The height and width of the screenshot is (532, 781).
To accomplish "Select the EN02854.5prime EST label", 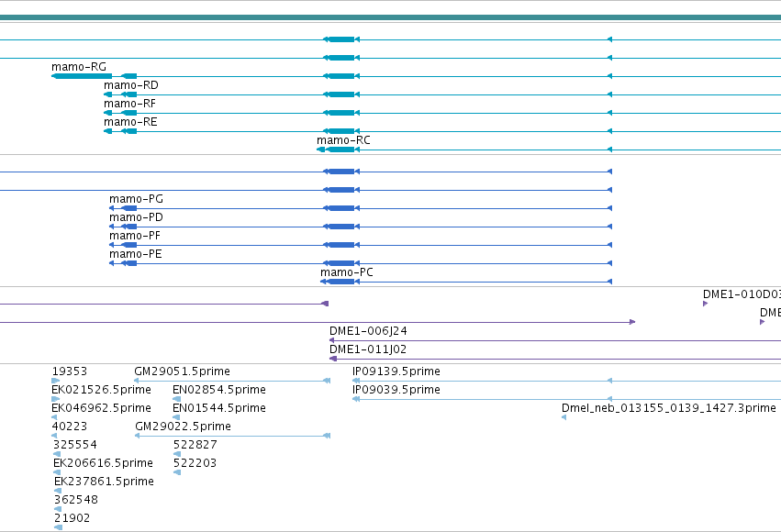I will pos(219,390).
